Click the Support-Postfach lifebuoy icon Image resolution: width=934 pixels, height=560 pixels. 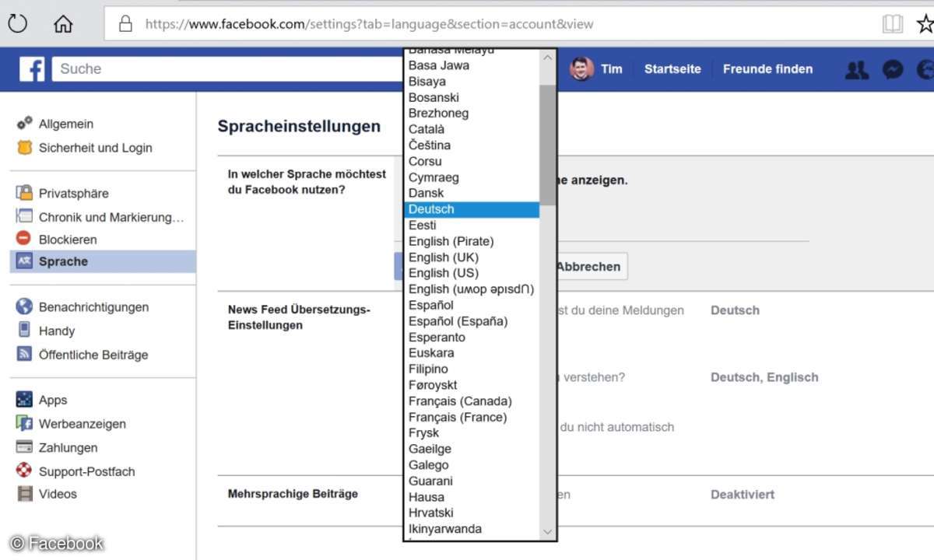24,471
